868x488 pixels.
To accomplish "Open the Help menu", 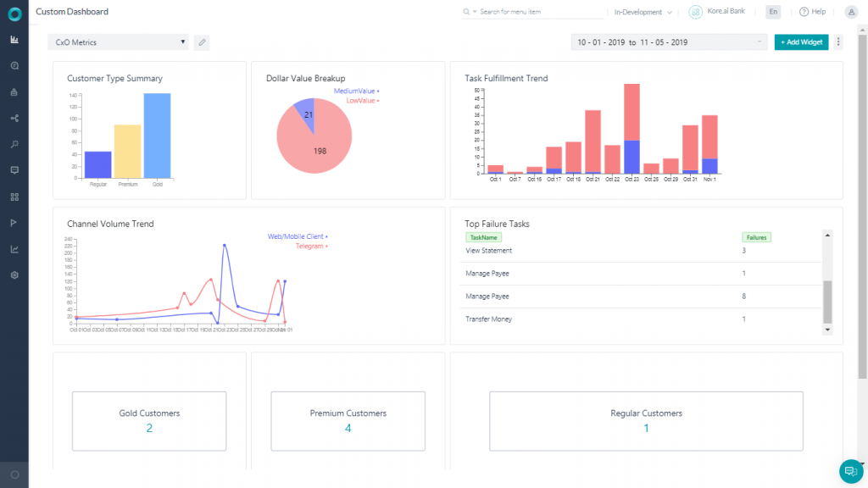I will pyautogui.click(x=812, y=12).
